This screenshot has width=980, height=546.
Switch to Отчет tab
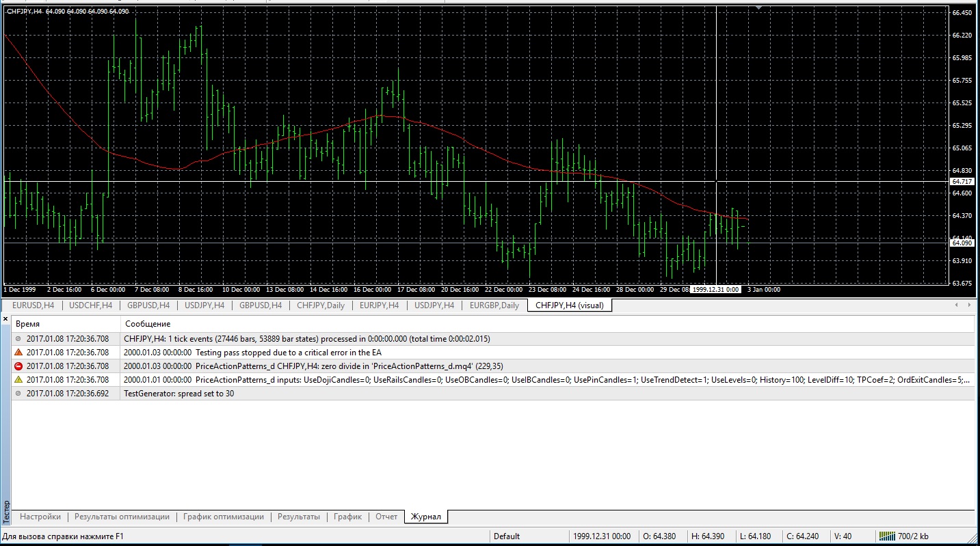tap(386, 517)
